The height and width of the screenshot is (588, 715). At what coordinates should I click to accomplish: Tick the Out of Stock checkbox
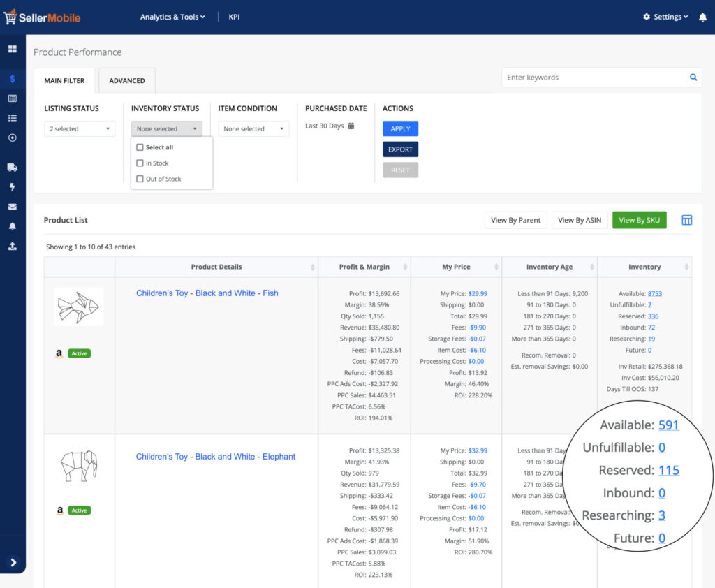tap(140, 179)
